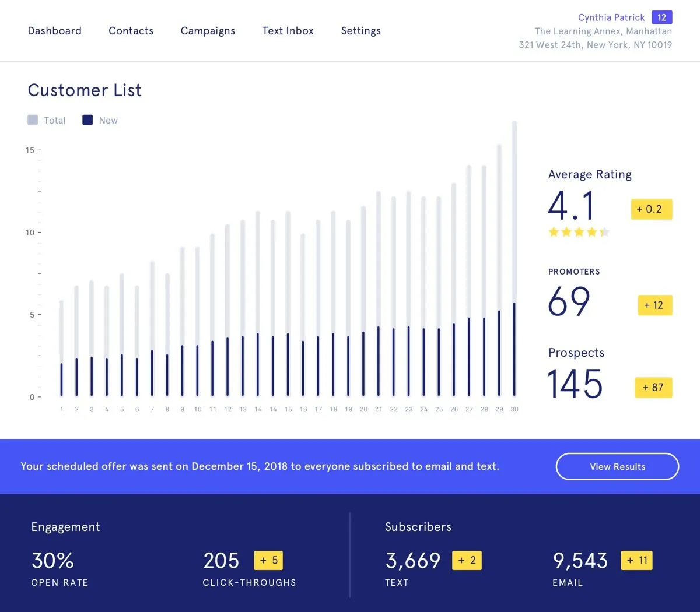This screenshot has height=612, width=700.
Task: Toggle the New legend swatch
Action: tap(87, 120)
